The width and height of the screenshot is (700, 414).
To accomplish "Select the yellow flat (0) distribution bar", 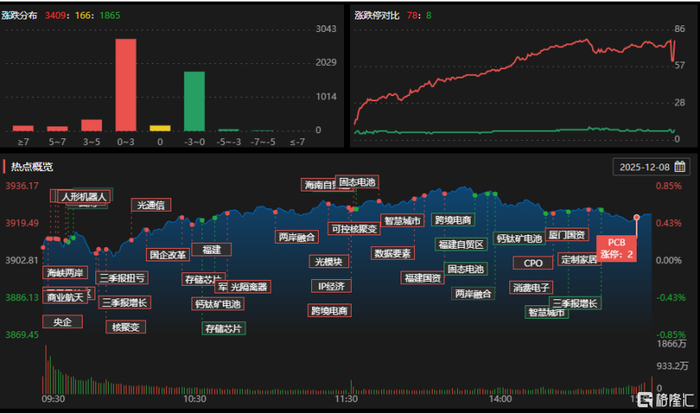I will [x=160, y=128].
